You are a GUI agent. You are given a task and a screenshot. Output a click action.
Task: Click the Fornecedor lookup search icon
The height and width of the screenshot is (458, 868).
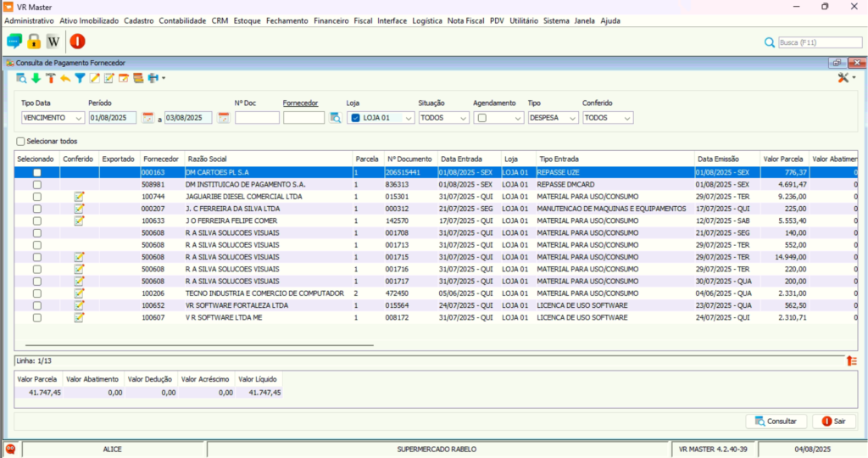(335, 118)
